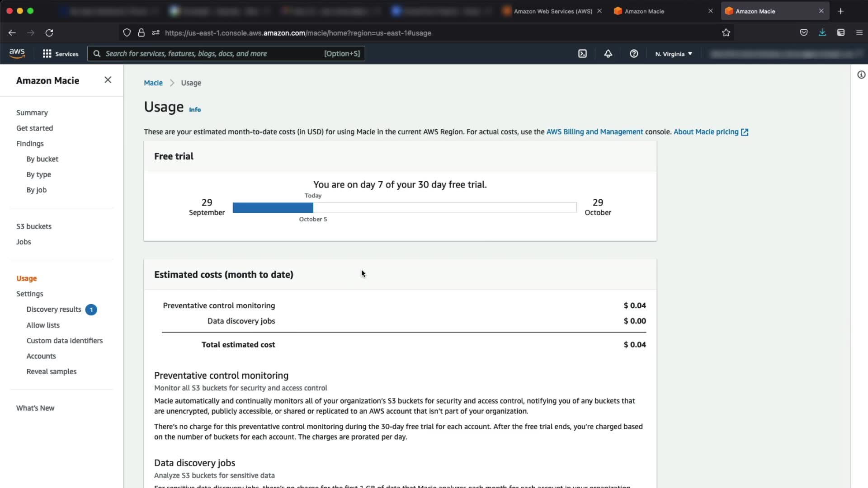Screen dimensions: 868x488
Task: Bookmark page with the star icon
Action: point(726,33)
